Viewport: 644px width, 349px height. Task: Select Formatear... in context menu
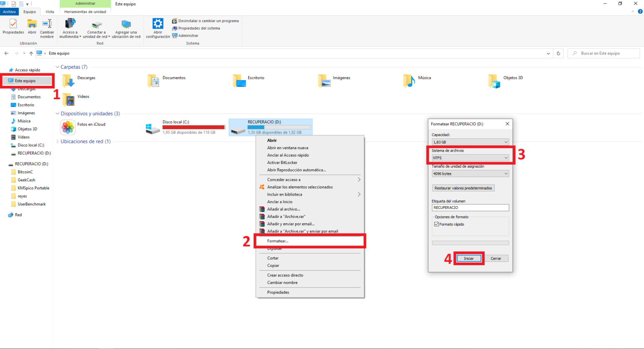[x=278, y=241]
